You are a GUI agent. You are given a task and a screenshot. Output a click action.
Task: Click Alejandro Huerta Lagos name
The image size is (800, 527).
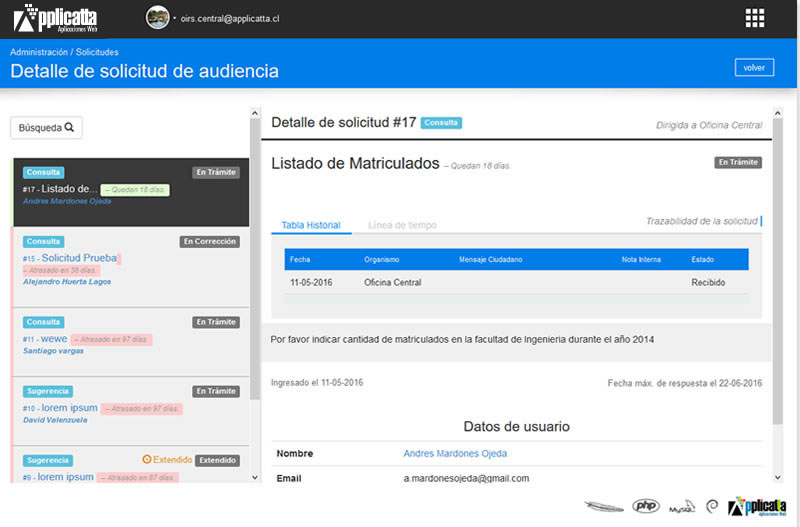(x=67, y=282)
